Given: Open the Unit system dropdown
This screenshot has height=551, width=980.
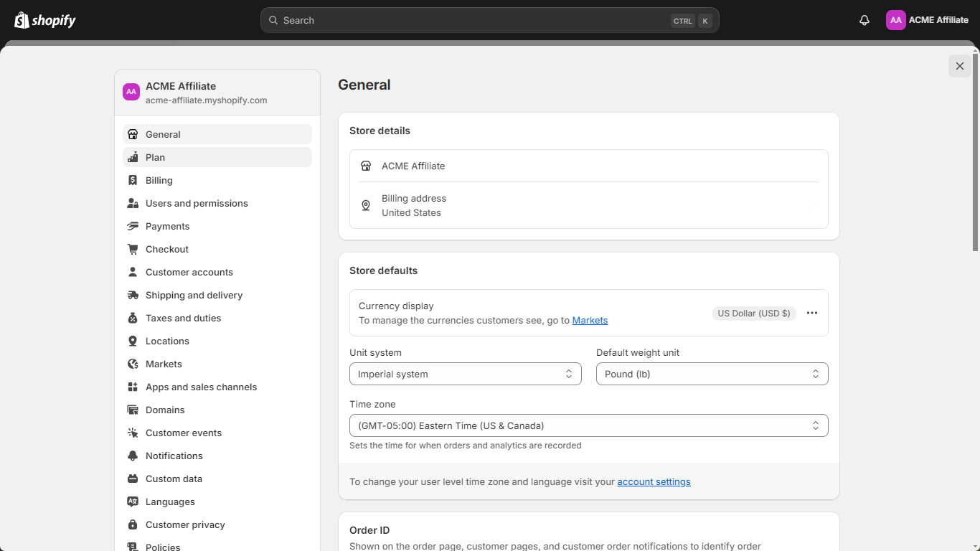Looking at the screenshot, I should pos(466,374).
